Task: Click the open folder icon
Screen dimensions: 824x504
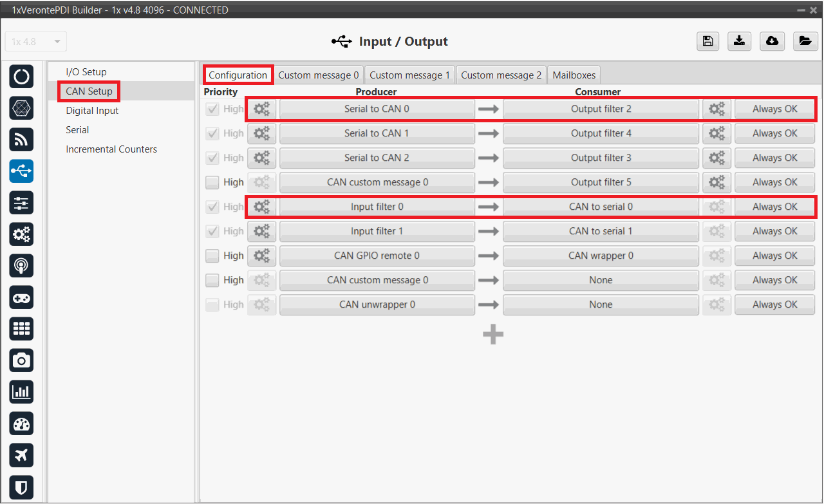Action: pos(805,41)
